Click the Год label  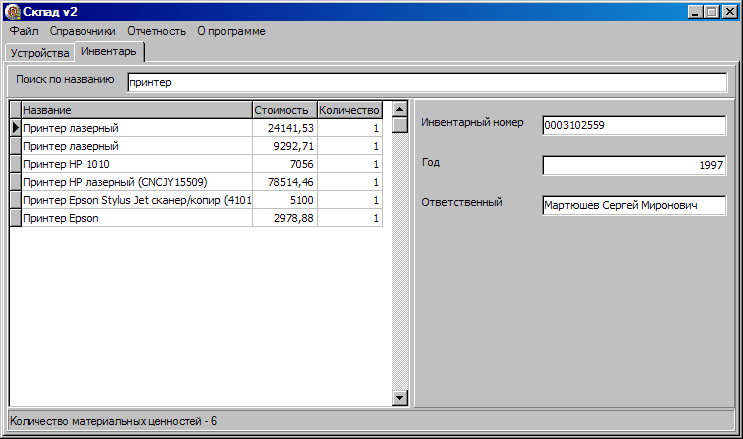[431, 162]
